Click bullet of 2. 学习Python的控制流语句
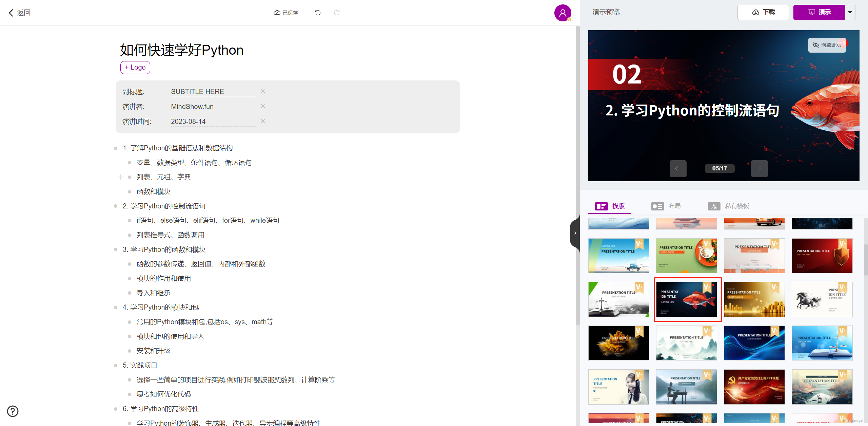The width and height of the screenshot is (868, 426). [x=116, y=206]
